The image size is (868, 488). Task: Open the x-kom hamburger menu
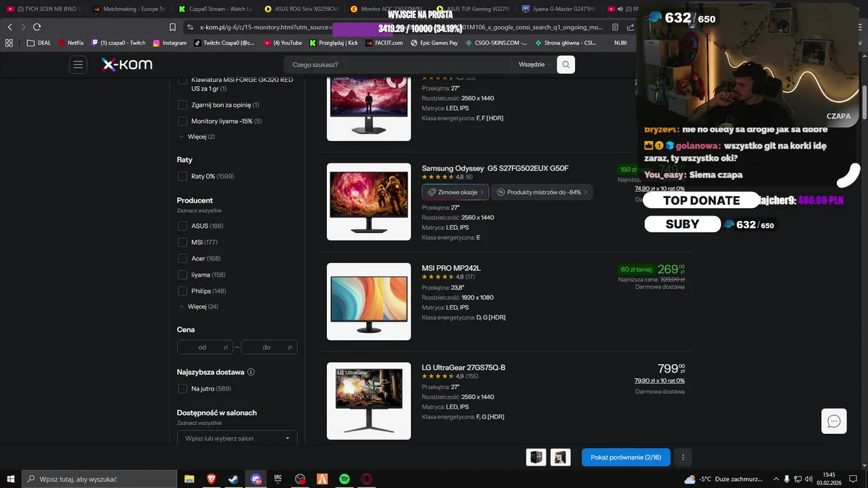[x=78, y=64]
